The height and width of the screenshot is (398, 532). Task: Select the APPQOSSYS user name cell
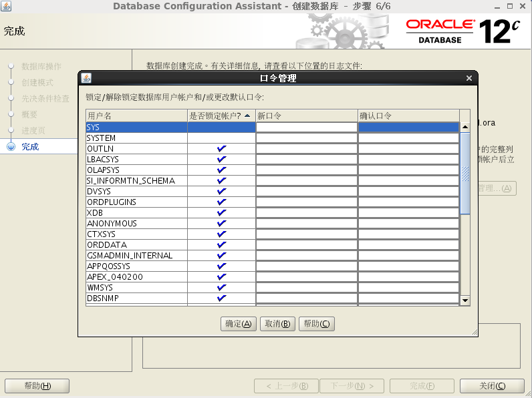(137, 266)
